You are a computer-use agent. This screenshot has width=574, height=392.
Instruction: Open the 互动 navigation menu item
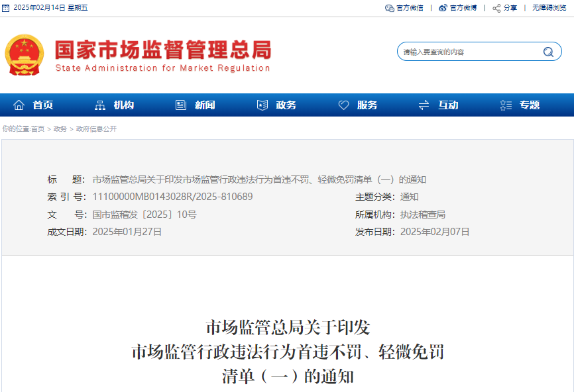449,105
